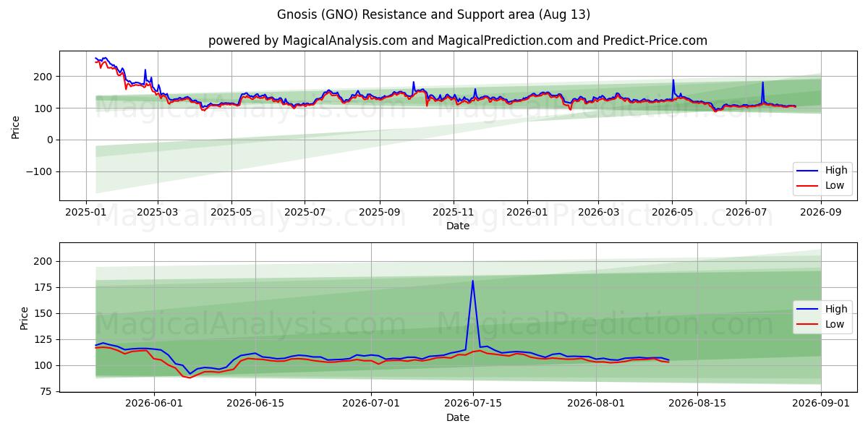Click the '2026-06-15' tick label

[255, 404]
